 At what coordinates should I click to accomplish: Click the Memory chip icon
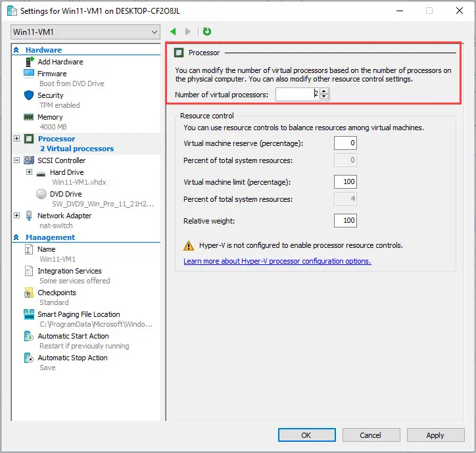coord(28,117)
